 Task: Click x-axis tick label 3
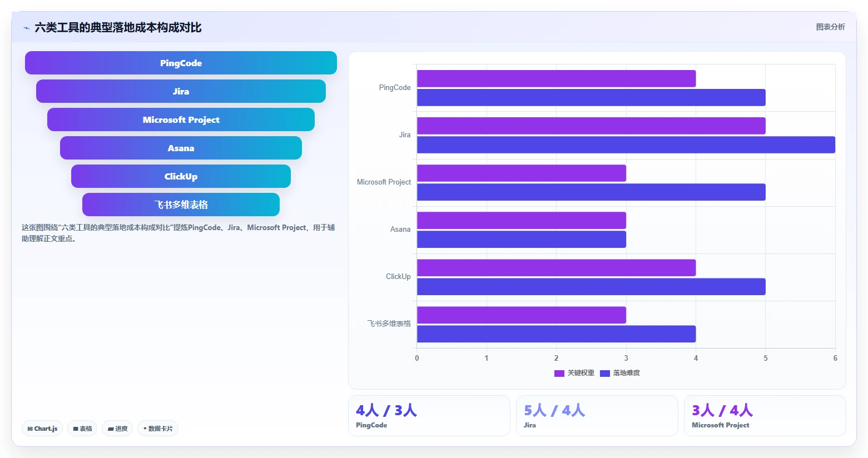tap(626, 358)
